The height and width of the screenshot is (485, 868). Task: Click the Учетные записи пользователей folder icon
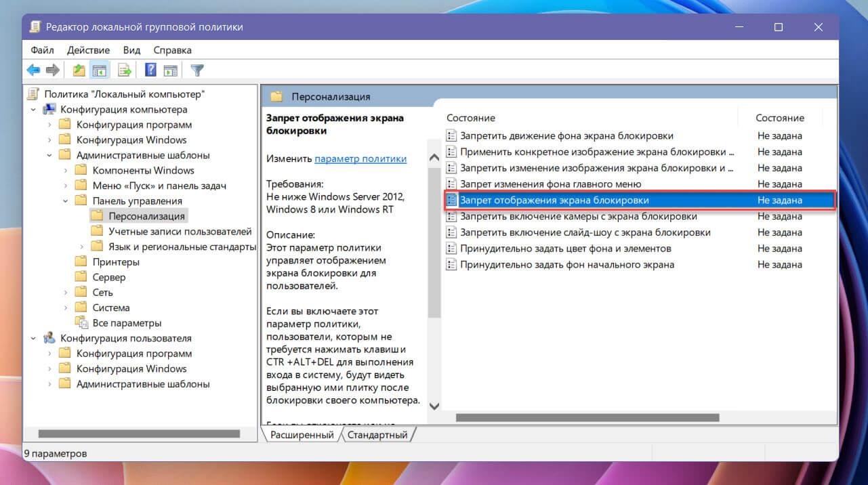point(98,232)
